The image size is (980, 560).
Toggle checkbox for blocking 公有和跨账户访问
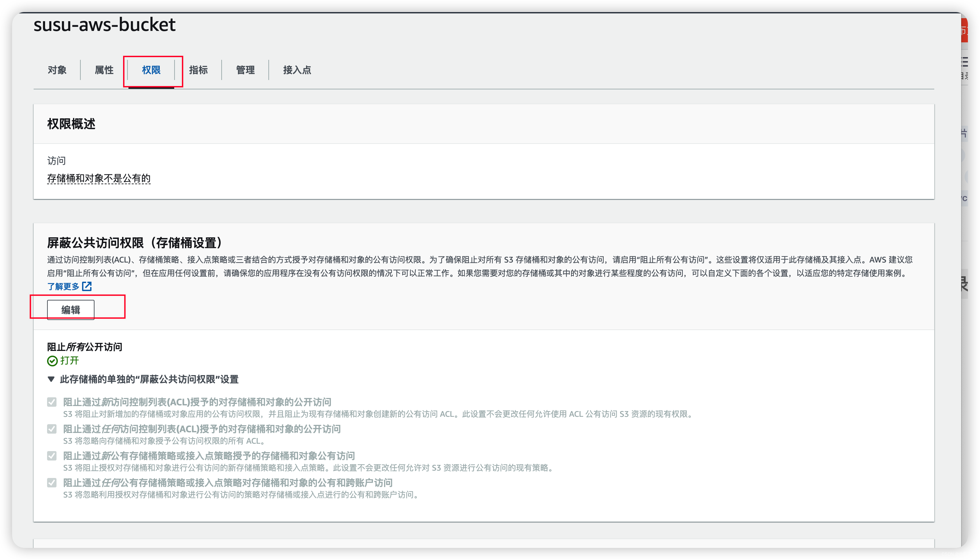click(52, 483)
